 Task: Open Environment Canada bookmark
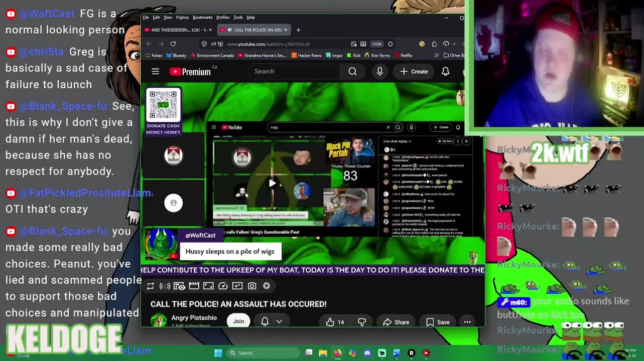pos(212,56)
